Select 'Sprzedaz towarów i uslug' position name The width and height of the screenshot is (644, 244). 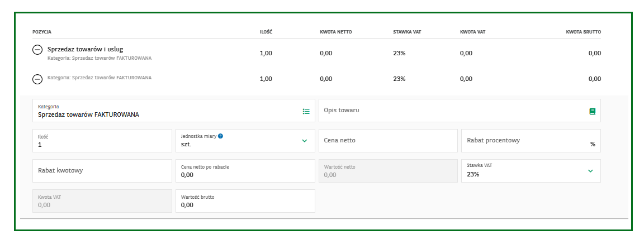click(86, 49)
